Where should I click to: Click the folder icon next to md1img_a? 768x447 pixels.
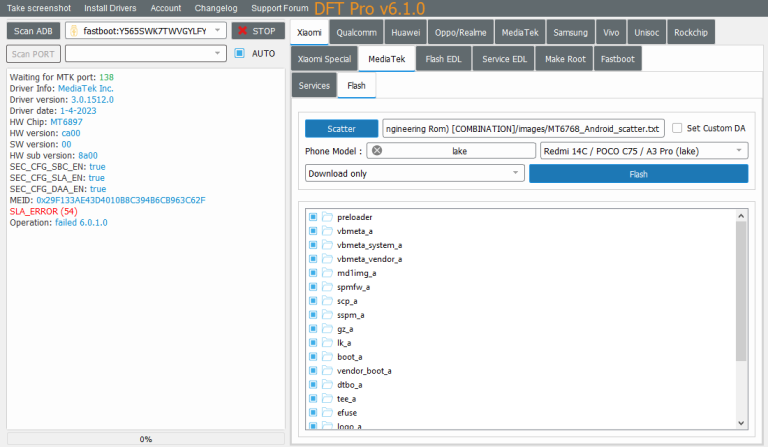point(327,273)
